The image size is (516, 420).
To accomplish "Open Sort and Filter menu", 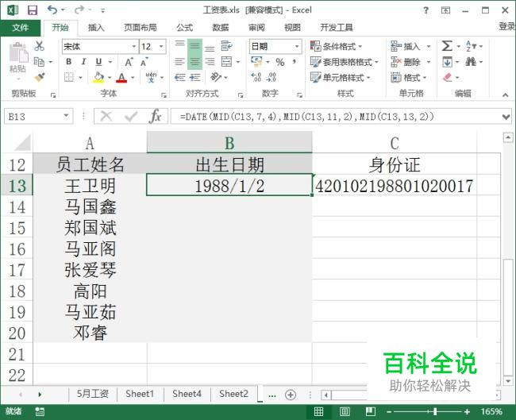I will coord(474,46).
